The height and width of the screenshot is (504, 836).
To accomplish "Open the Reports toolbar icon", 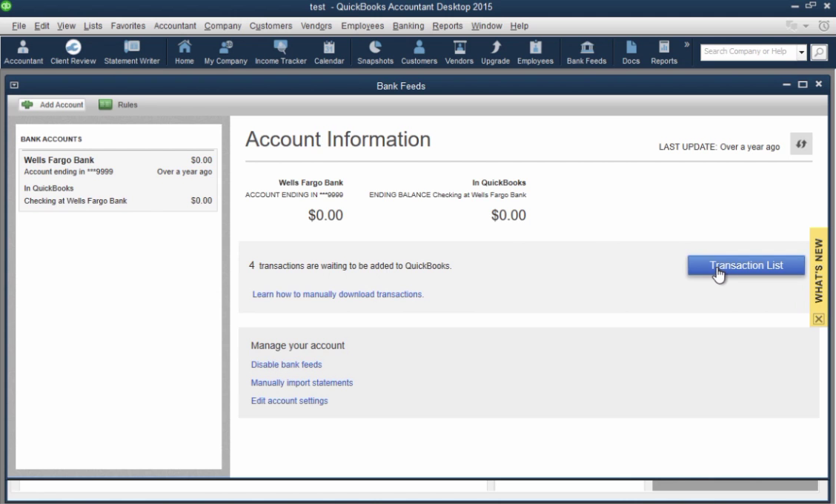I will pyautogui.click(x=664, y=53).
